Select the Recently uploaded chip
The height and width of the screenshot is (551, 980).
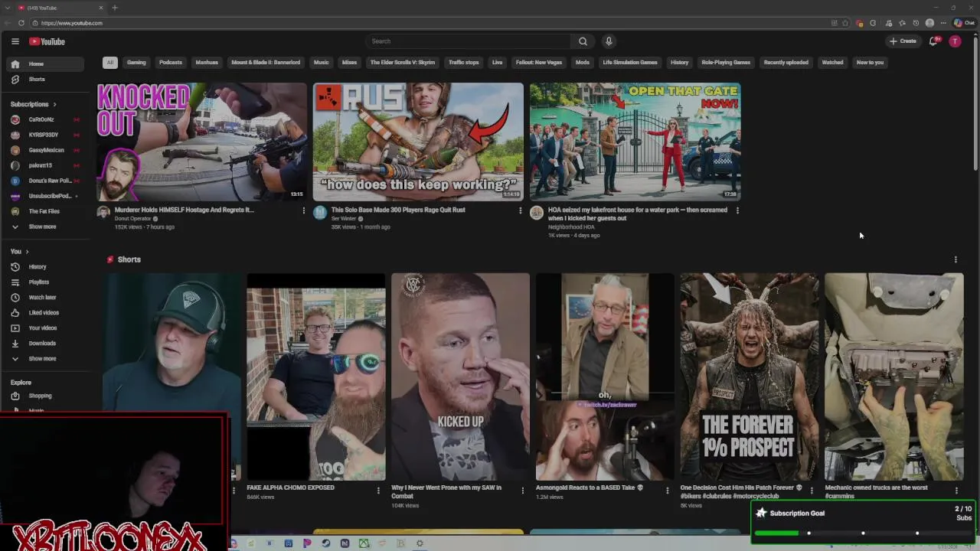786,63
